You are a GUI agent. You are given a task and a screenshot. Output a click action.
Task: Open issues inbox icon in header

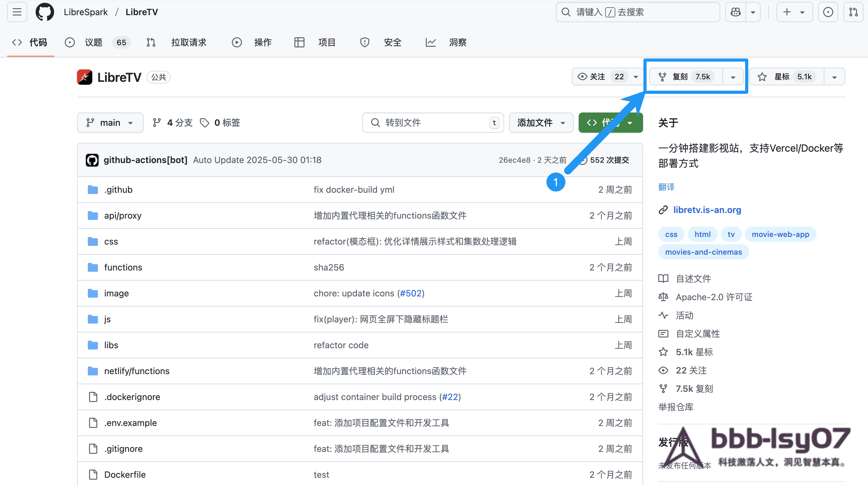click(828, 12)
